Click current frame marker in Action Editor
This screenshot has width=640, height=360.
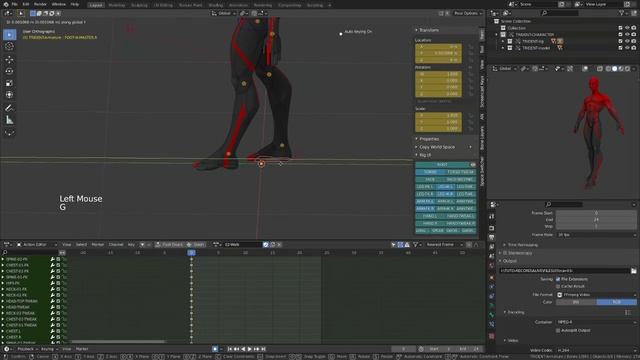tap(191, 253)
